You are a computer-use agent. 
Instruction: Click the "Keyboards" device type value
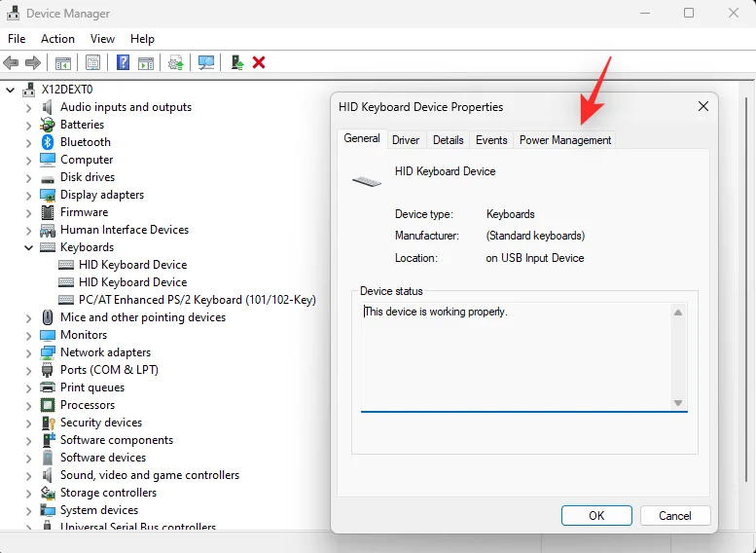point(510,214)
